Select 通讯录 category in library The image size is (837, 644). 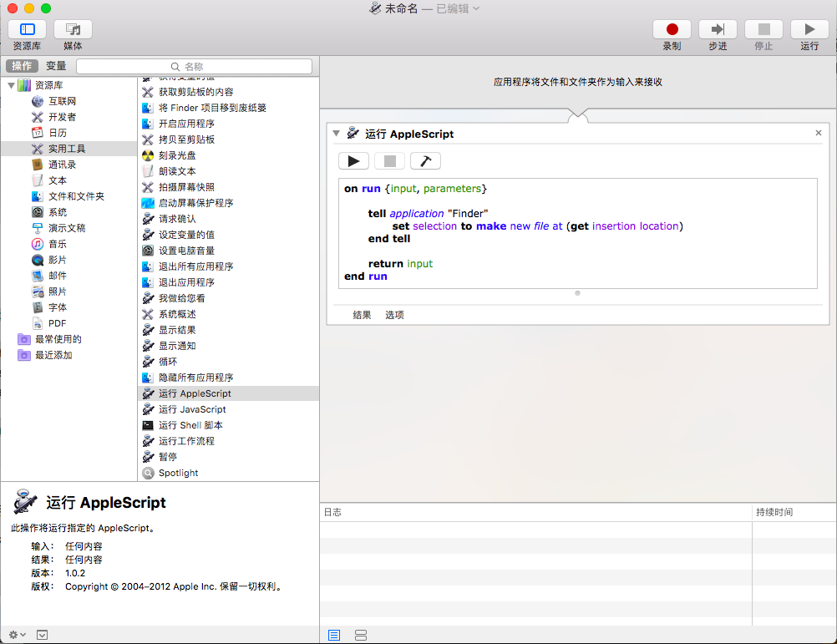tap(68, 165)
